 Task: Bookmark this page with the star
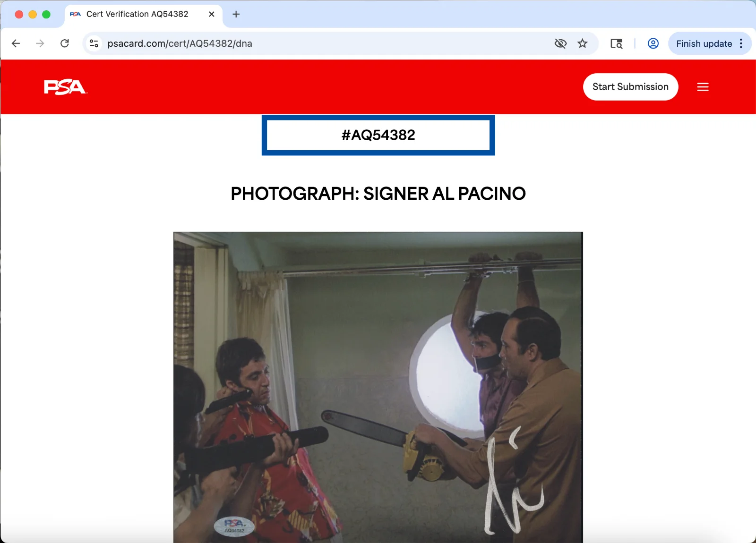(x=583, y=43)
